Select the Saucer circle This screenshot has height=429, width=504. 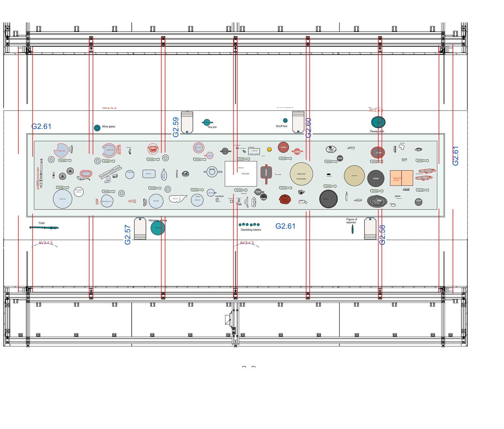[197, 200]
